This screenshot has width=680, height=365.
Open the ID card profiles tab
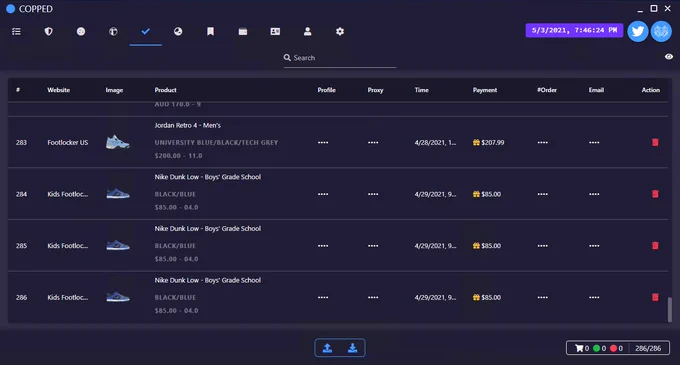pos(275,31)
